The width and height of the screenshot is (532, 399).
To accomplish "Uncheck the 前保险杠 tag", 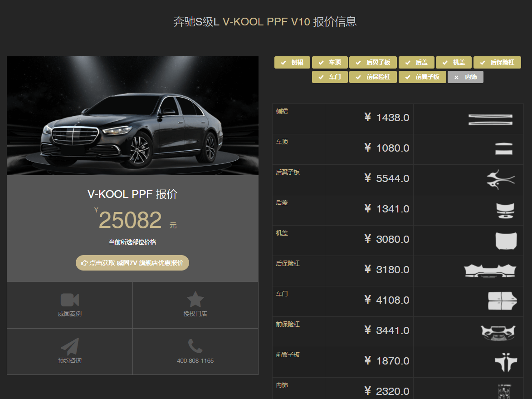I will (373, 77).
